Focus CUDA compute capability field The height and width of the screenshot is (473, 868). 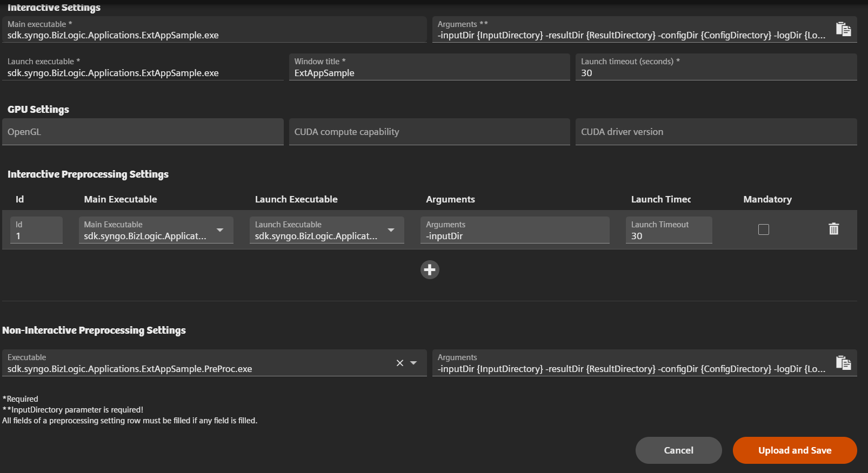point(429,132)
